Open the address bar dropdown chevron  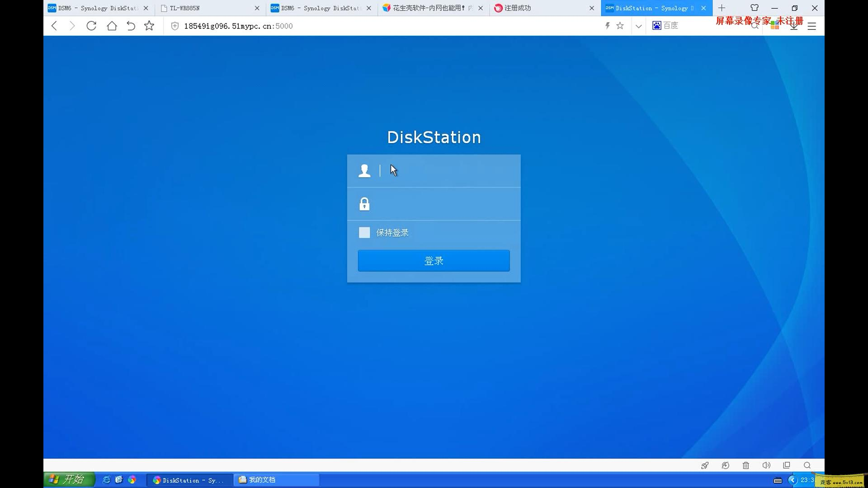pyautogui.click(x=638, y=26)
